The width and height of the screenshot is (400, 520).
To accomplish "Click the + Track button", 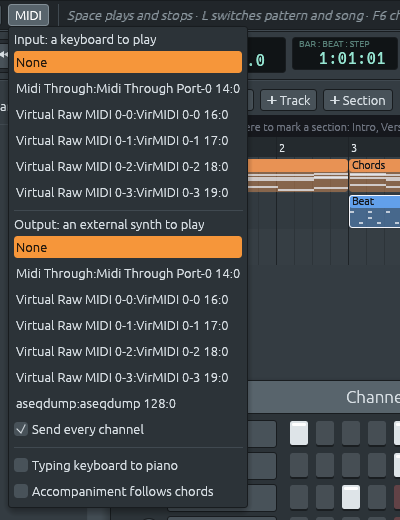I will (288, 100).
